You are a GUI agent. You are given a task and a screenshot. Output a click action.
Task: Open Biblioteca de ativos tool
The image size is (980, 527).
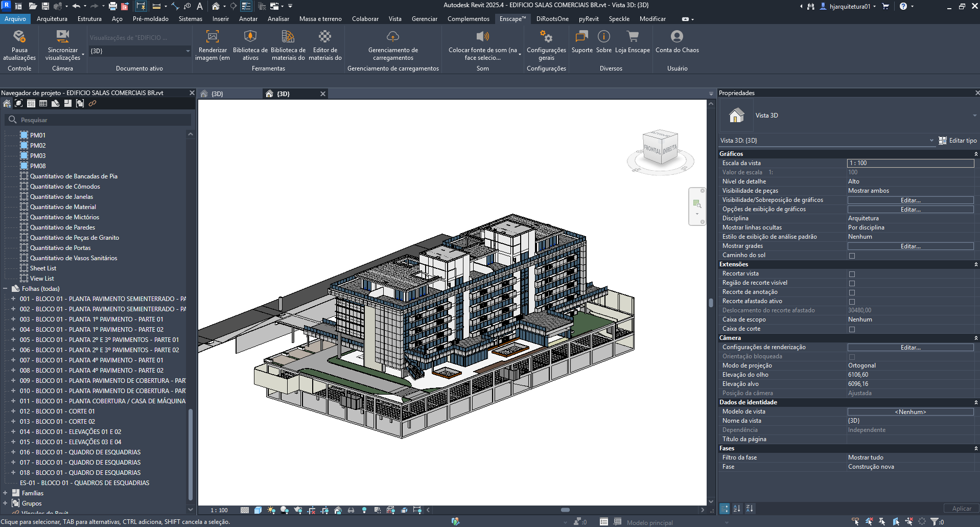pos(250,37)
